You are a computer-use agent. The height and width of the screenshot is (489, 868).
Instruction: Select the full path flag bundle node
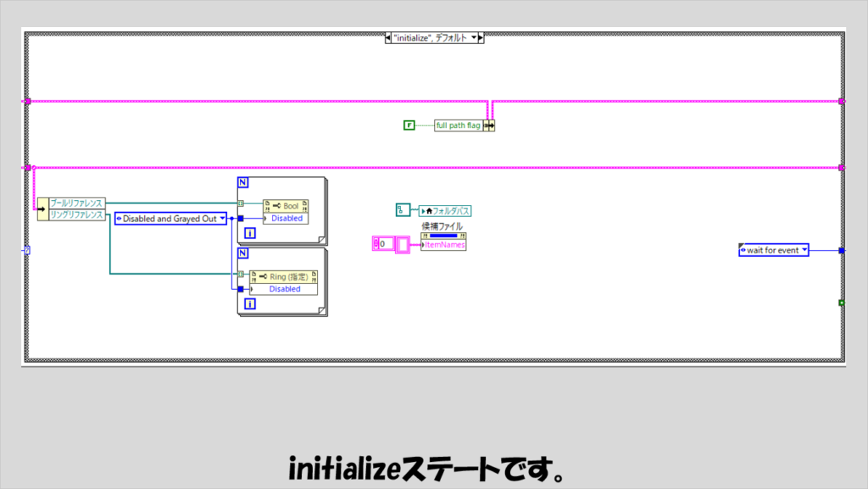coord(459,125)
